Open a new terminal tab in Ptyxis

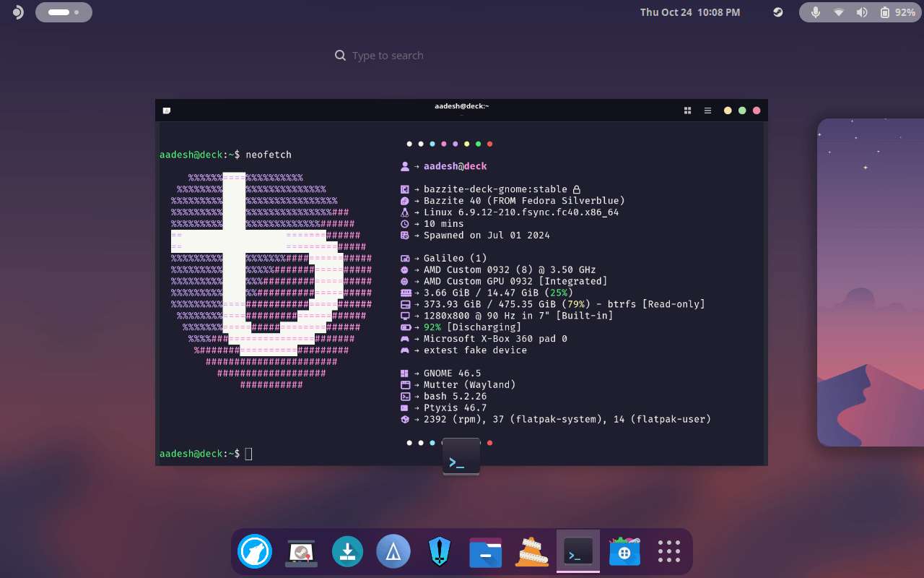click(x=167, y=110)
